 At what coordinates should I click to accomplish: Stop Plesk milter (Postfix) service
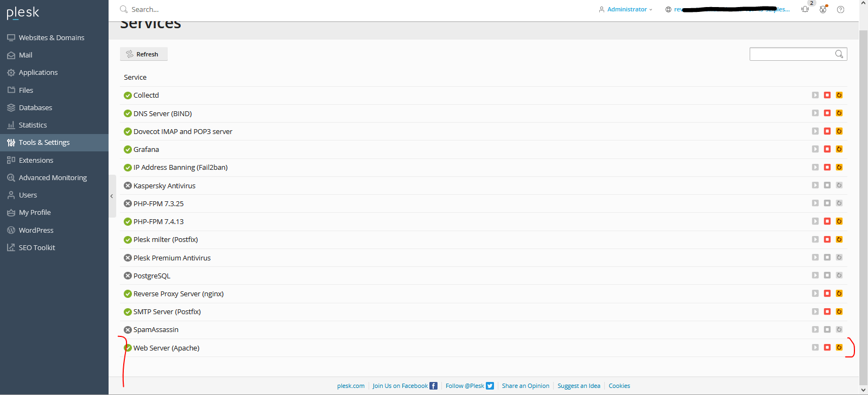[x=827, y=239]
